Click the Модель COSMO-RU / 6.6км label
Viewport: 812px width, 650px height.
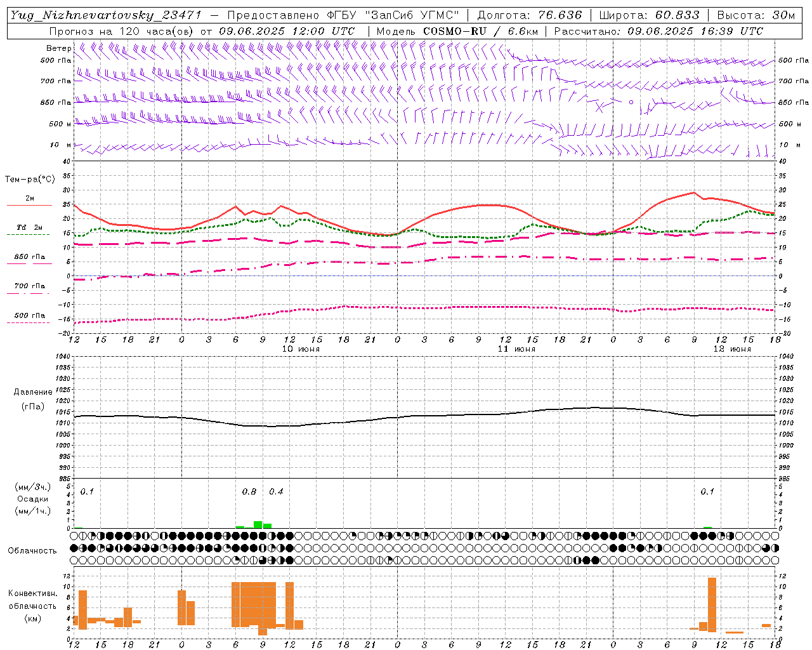[x=457, y=31]
